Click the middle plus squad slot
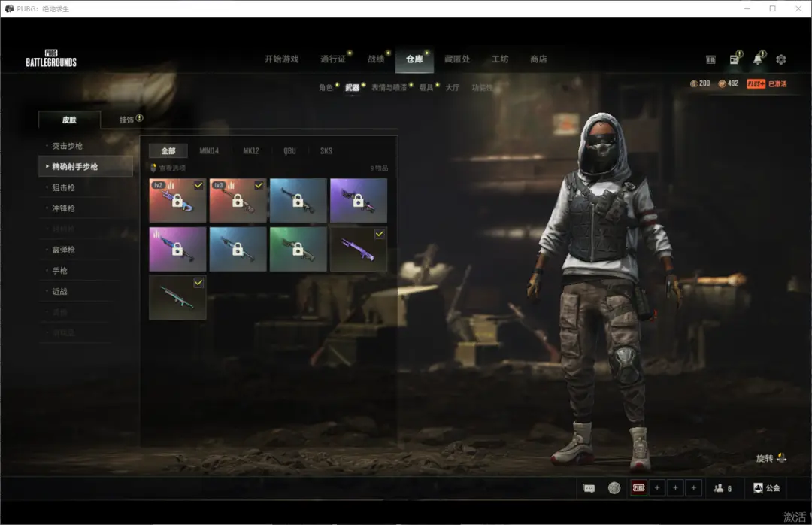Viewport: 812px width, 525px height. click(675, 487)
